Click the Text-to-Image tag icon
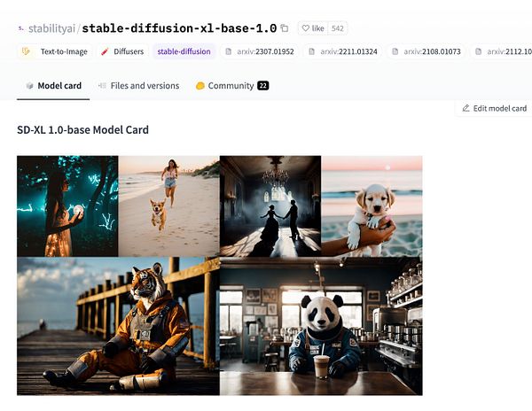532x411 pixels. 26,51
